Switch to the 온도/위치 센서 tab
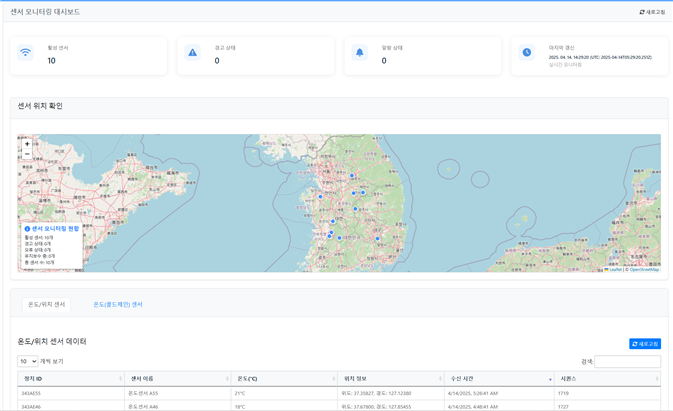Screen dimensions: 673x411 pos(46,305)
